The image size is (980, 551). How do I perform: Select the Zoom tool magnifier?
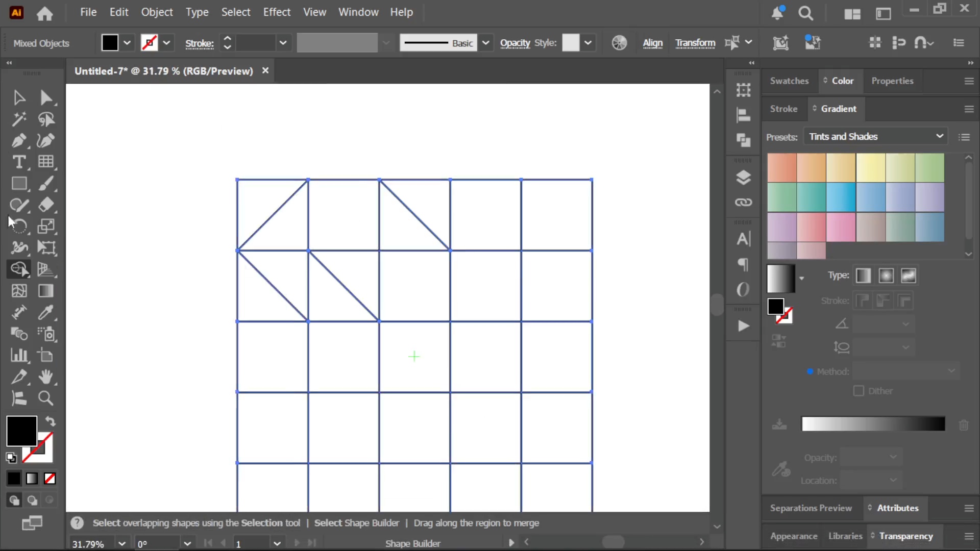click(46, 398)
